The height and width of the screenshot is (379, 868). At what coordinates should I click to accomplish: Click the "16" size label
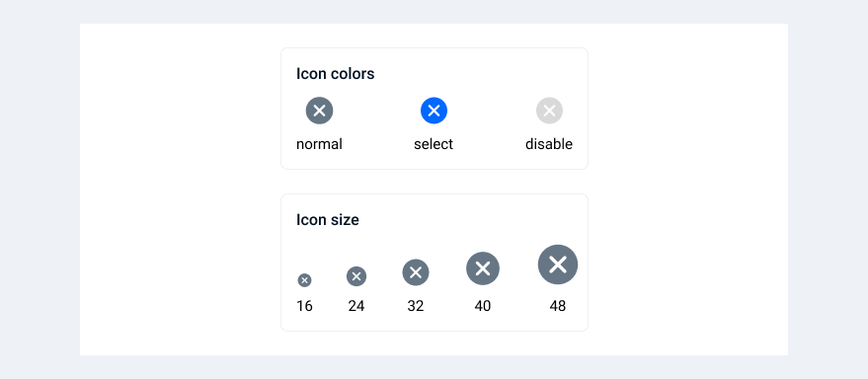pyautogui.click(x=304, y=306)
